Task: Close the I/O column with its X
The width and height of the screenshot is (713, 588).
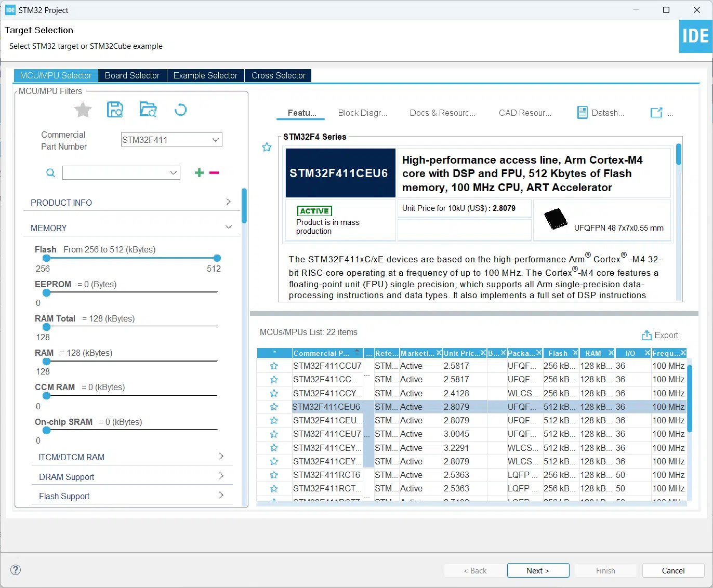Action: click(x=647, y=353)
